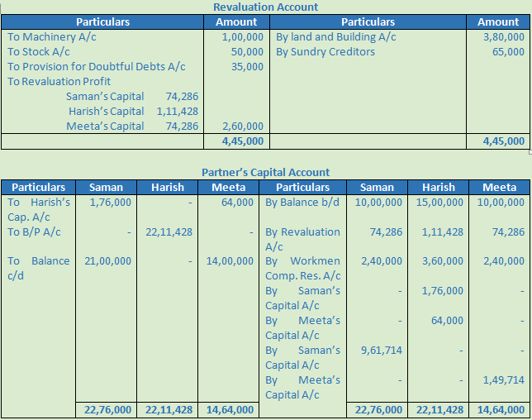532x420 pixels.
Task: Click 'By Workmen Comp. Res. A/c' entry
Action: coord(302,268)
